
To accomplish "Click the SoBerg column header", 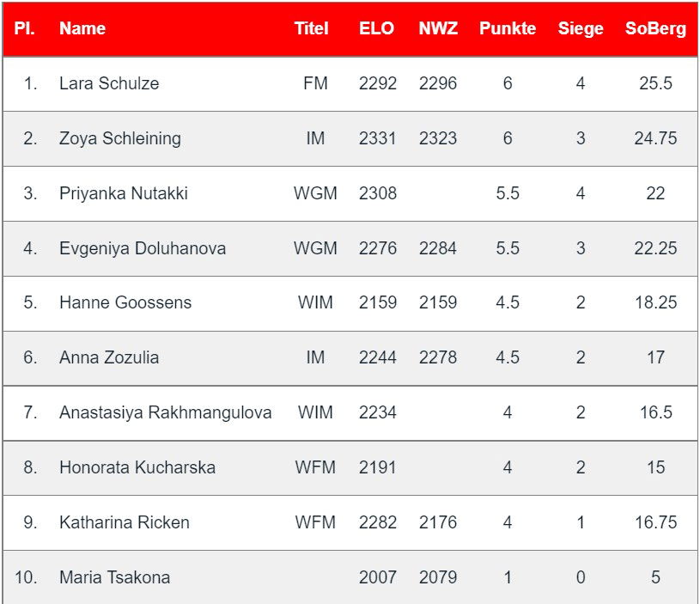I will click(x=655, y=28).
